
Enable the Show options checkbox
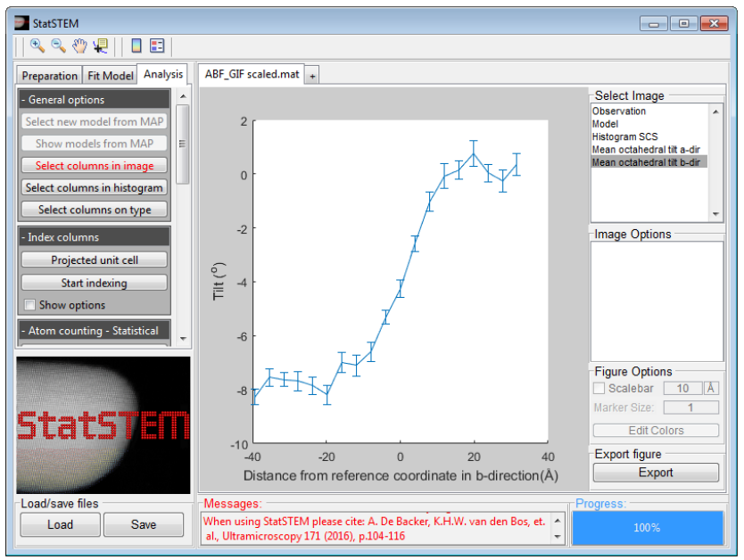[x=30, y=305]
